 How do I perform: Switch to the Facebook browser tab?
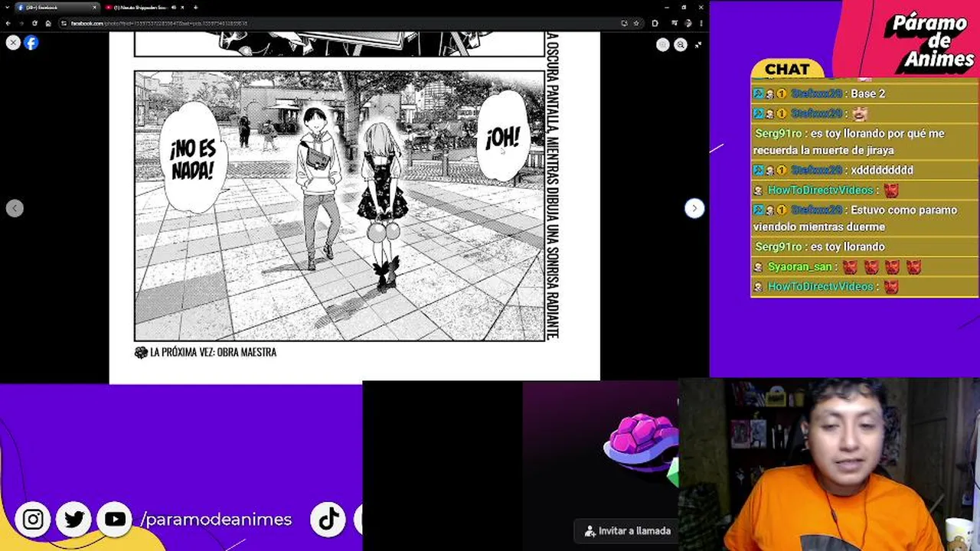[57, 8]
